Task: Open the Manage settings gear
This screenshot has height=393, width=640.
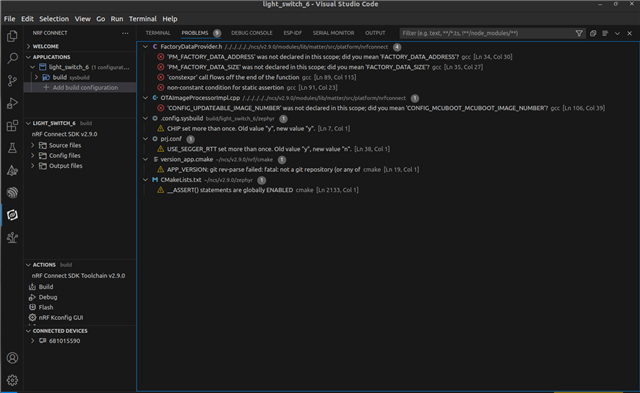Action: pos(12,380)
